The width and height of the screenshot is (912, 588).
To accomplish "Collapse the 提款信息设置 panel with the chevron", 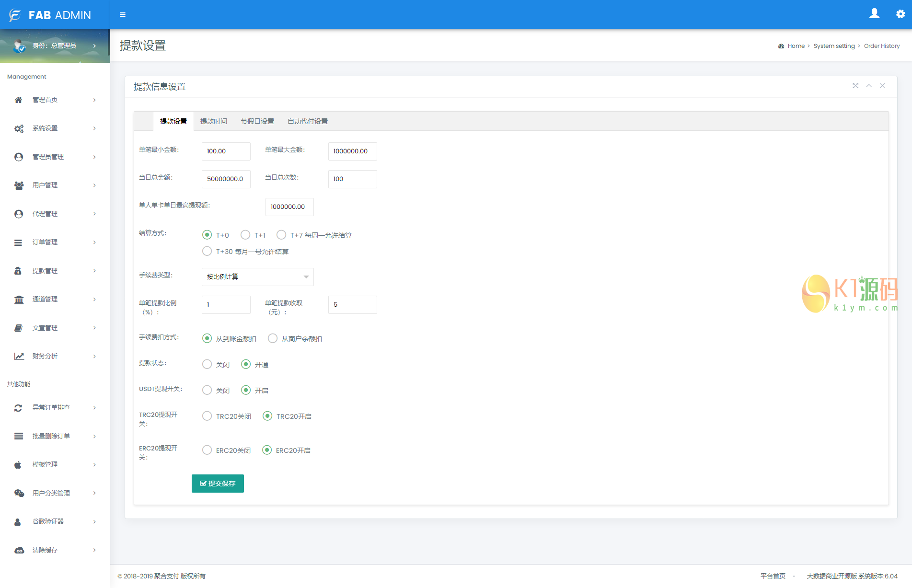I will 869,86.
